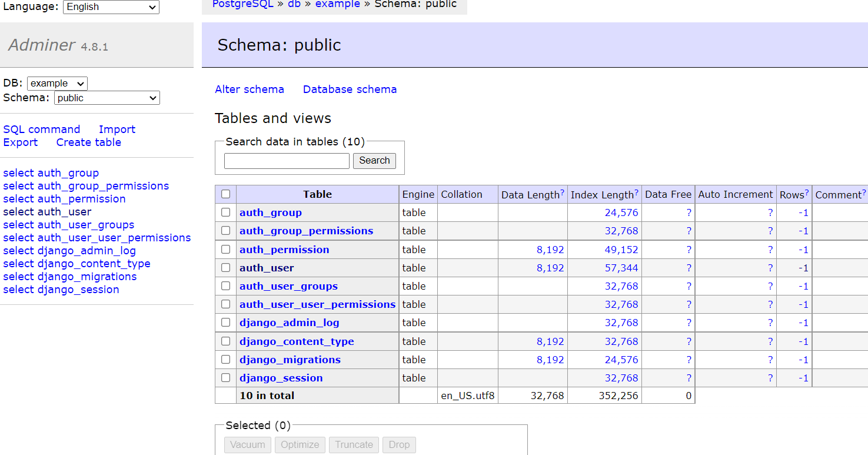The height and width of the screenshot is (455, 868).
Task: Check the django_admin_log row checkbox
Action: [225, 323]
